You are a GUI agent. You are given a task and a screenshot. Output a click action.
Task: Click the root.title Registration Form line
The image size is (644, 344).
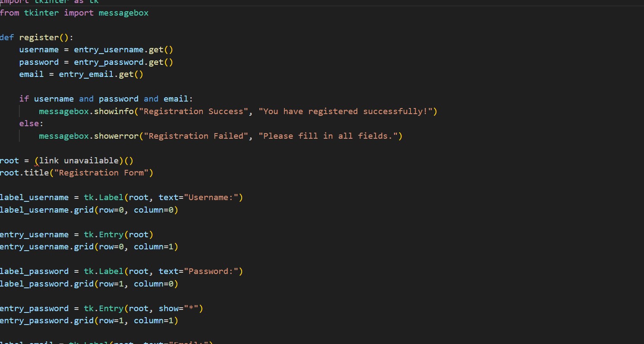pyautogui.click(x=77, y=172)
